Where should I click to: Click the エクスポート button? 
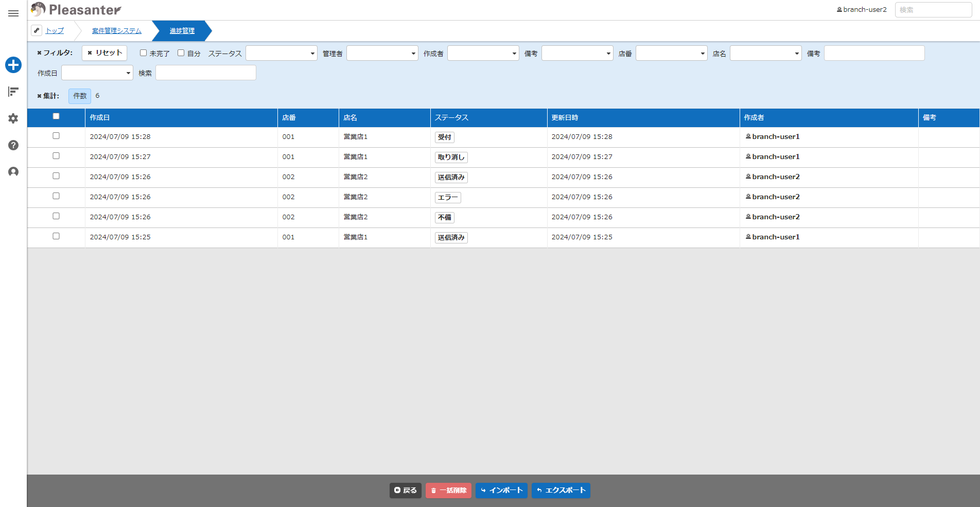pyautogui.click(x=561, y=491)
